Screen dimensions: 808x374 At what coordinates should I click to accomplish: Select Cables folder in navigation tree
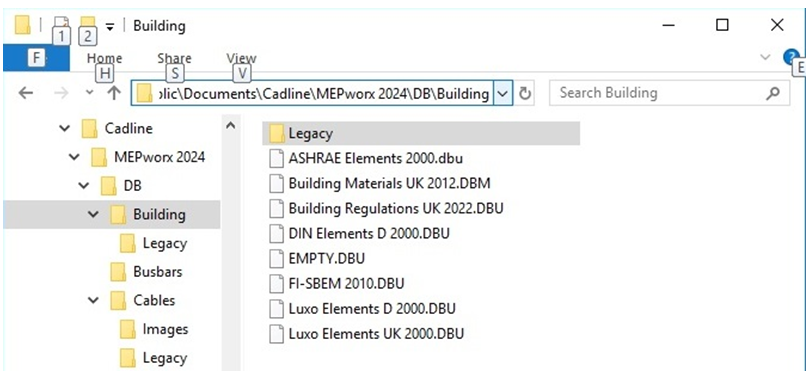pos(154,300)
